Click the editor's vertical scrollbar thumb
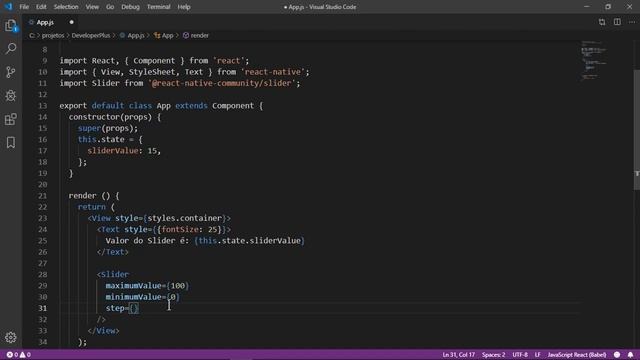Screen dimensions: 640x360 636,130
